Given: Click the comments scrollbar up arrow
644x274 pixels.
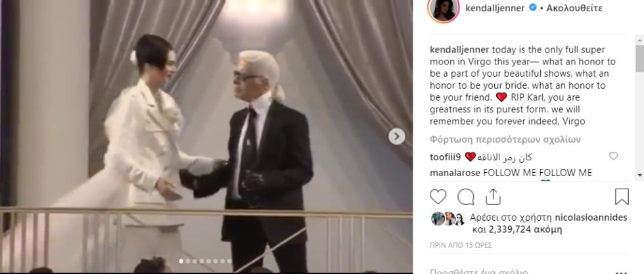Looking at the screenshot, I should [639, 39].
